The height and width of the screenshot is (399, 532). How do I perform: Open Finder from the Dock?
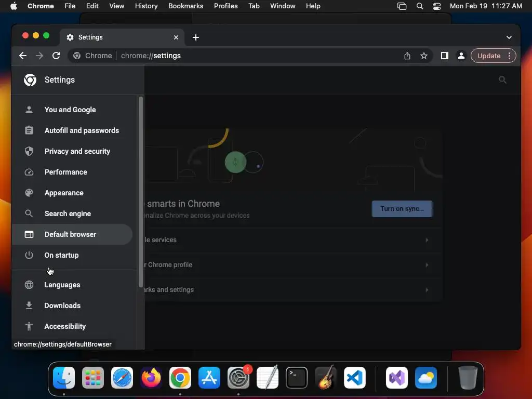64,378
